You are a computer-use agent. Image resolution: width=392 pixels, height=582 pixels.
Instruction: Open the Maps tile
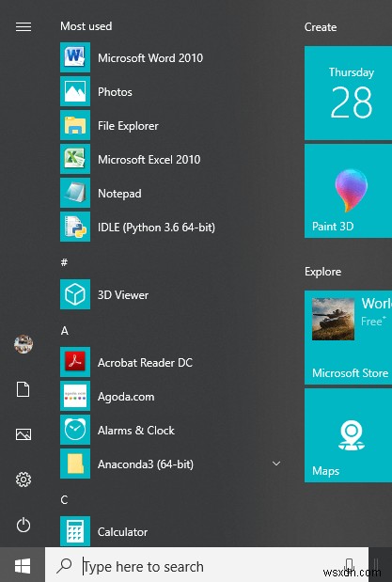348,435
